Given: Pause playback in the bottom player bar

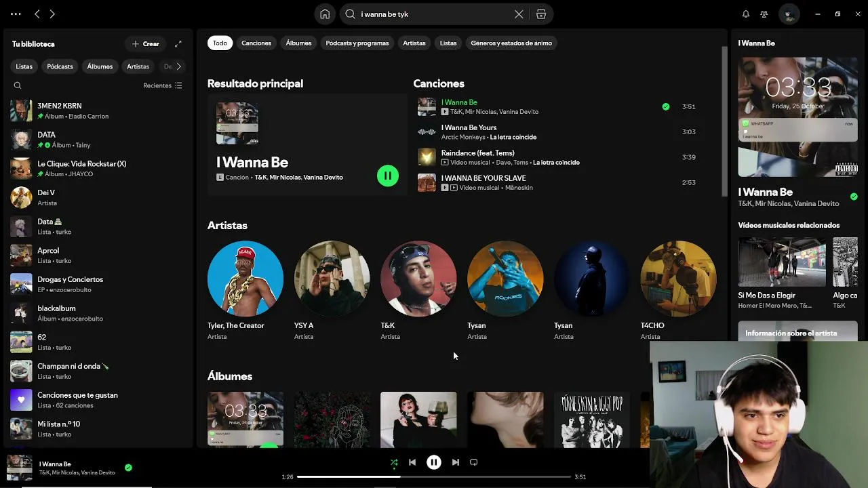Looking at the screenshot, I should click(x=434, y=462).
